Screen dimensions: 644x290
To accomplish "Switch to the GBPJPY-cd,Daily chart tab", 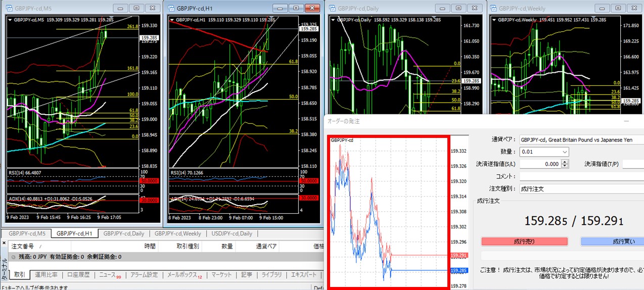I will 124,233.
